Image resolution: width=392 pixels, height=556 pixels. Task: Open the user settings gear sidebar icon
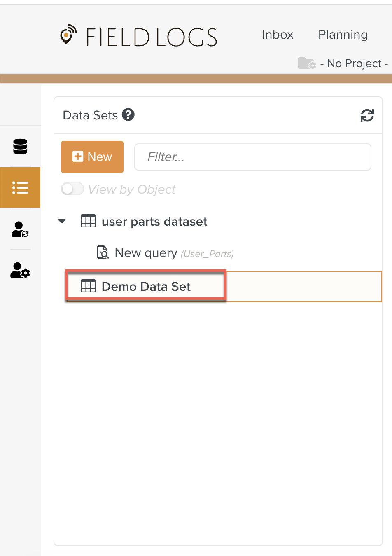tap(20, 270)
